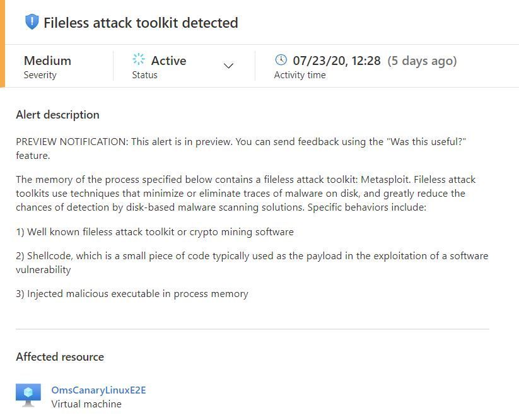Click the 'Injected malicious executable' list item

pos(132,294)
